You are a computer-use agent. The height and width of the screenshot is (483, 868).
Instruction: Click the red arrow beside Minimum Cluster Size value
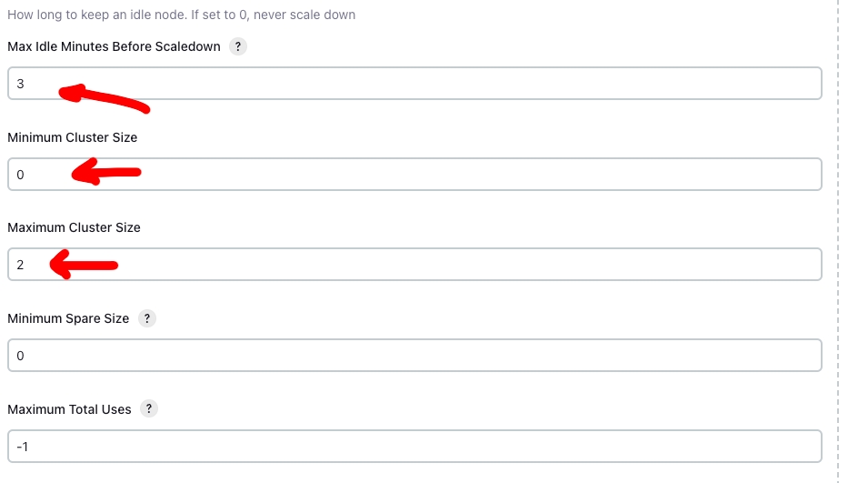pyautogui.click(x=105, y=173)
